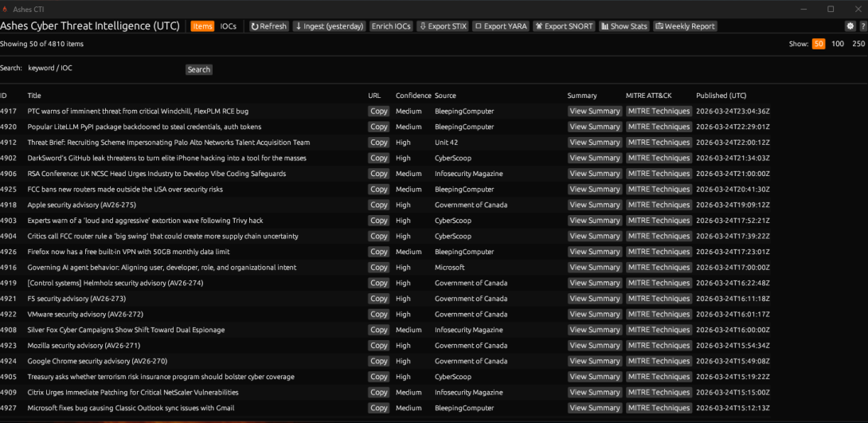Switch to the Items tab
This screenshot has width=868, height=423.
[202, 26]
